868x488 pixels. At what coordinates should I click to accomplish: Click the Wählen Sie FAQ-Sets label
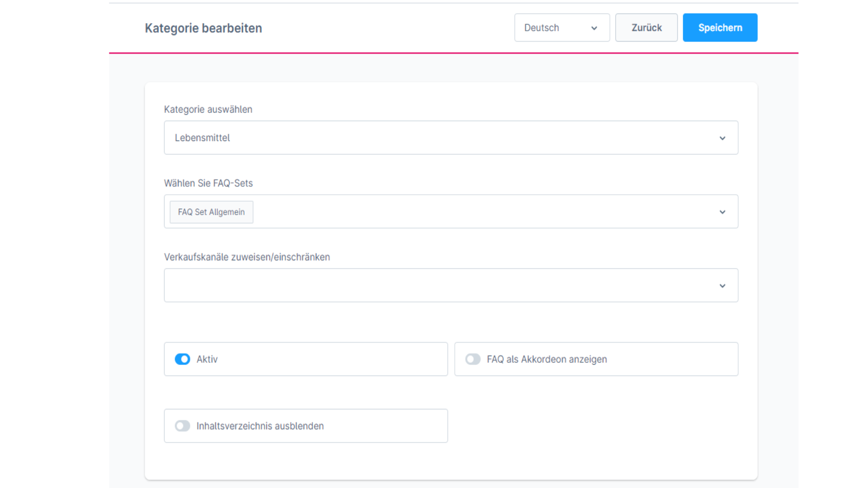point(208,183)
